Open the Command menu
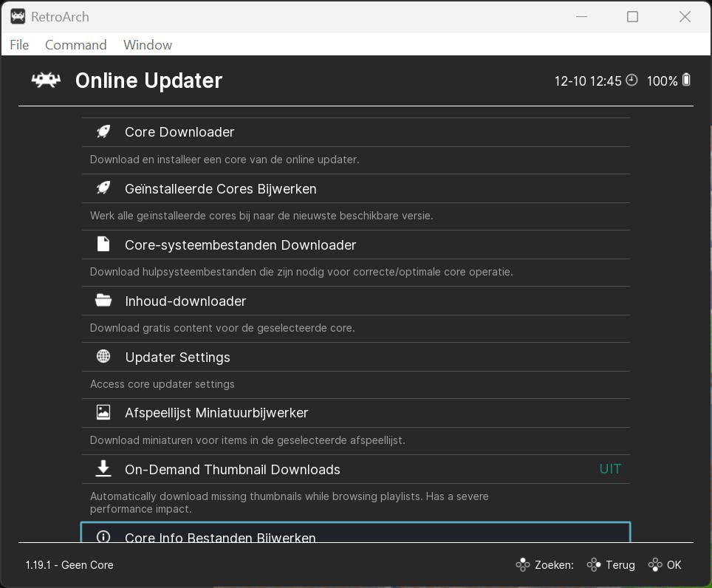712x588 pixels. (x=75, y=45)
